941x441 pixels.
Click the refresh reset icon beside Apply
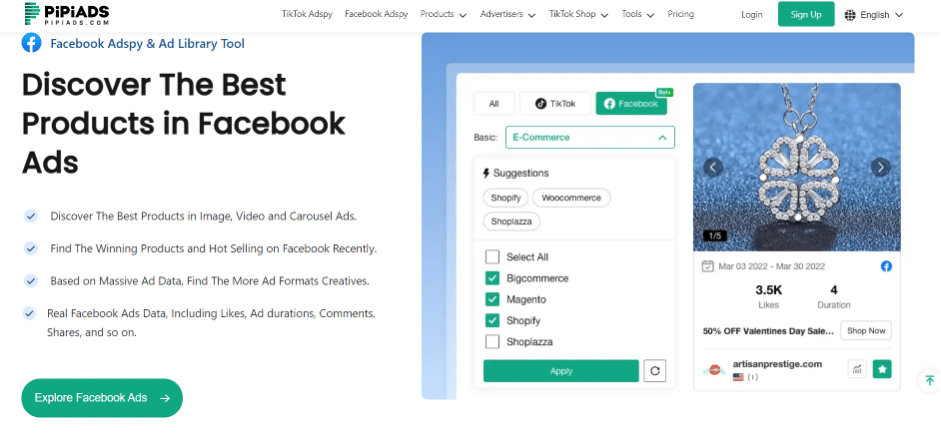[655, 371]
